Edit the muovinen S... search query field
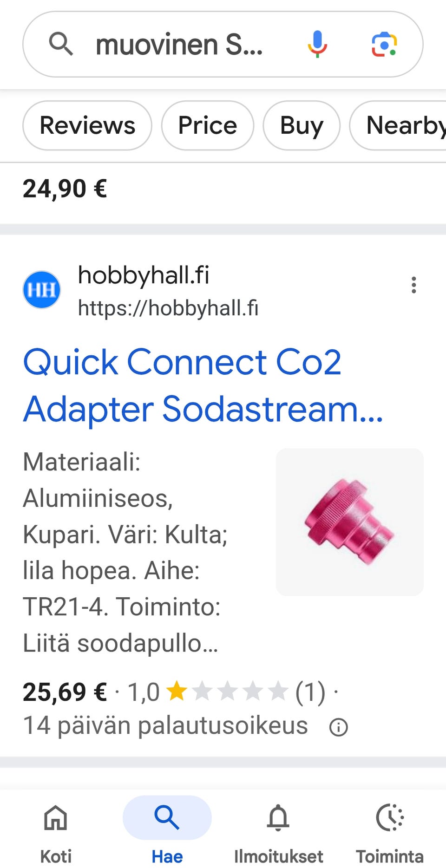The image size is (446, 868). [179, 45]
